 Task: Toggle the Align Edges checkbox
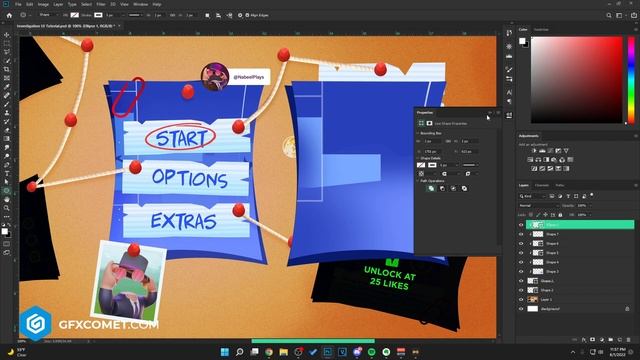pos(247,15)
